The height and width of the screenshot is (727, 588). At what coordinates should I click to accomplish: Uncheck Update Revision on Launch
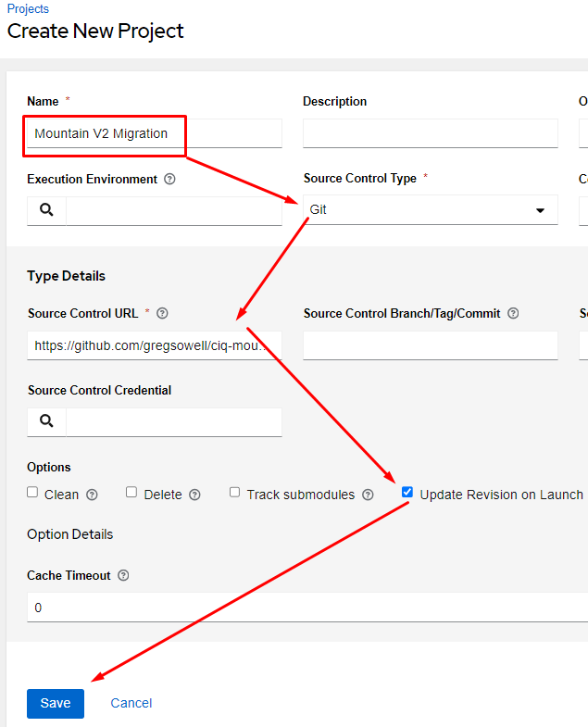[407, 493]
